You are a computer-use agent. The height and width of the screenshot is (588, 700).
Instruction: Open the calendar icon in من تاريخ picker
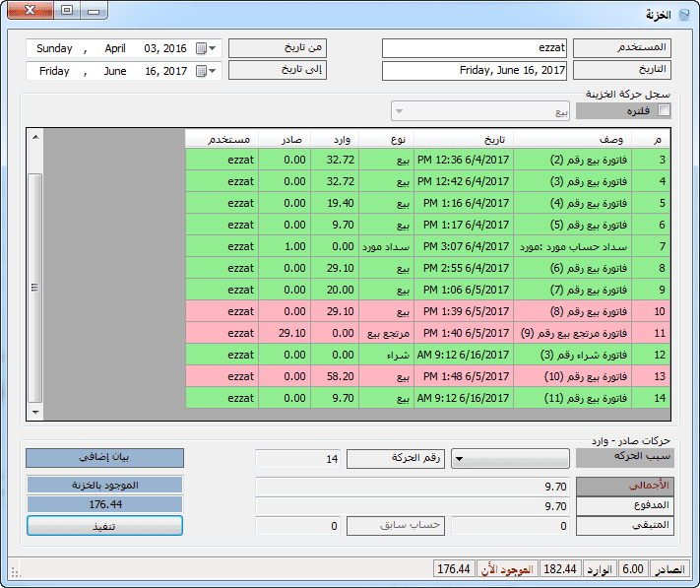point(202,48)
